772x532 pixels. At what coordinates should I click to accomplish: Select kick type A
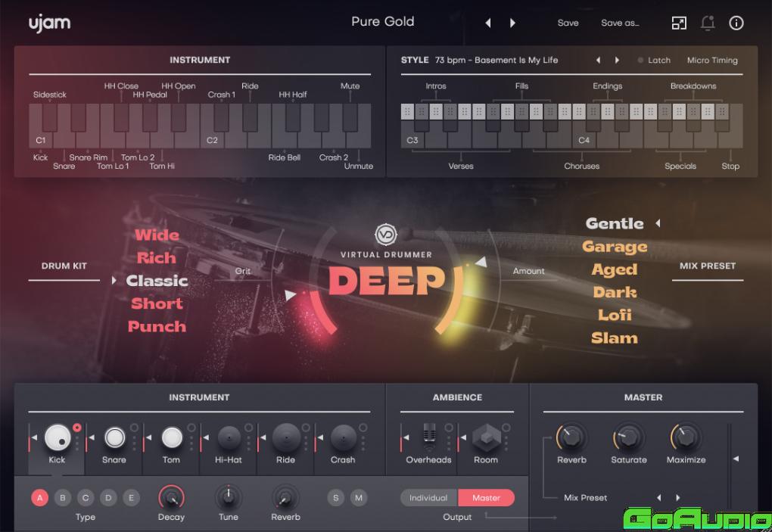[x=40, y=497]
